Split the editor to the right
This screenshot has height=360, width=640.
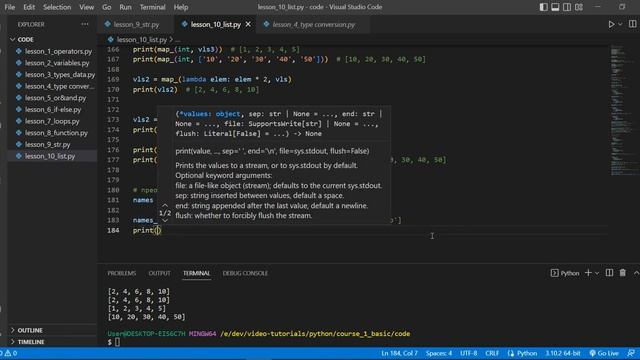point(632,24)
